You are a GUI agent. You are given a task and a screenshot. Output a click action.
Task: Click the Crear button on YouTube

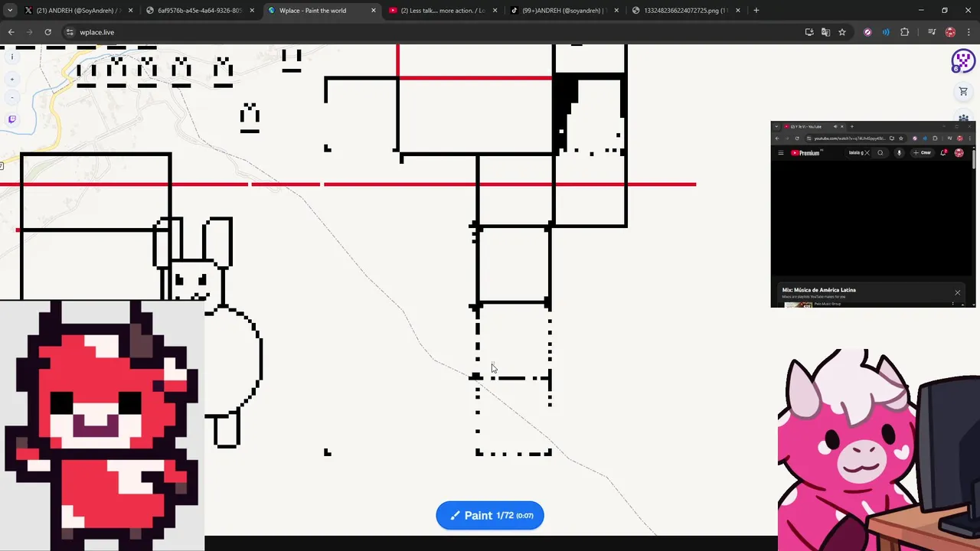(x=923, y=153)
